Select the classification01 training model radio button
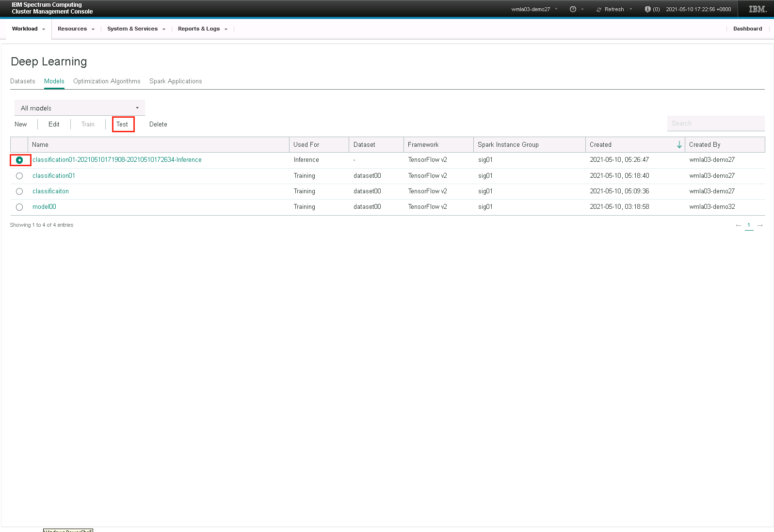This screenshot has height=532, width=774. click(19, 176)
